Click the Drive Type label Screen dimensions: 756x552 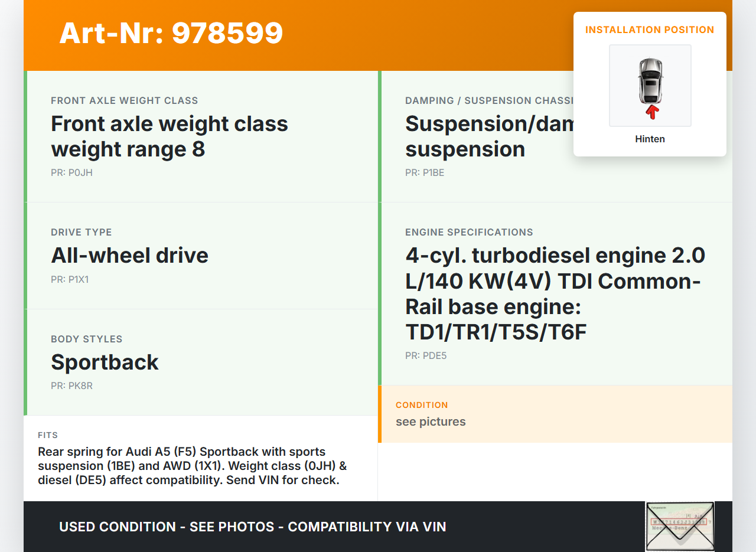82,232
